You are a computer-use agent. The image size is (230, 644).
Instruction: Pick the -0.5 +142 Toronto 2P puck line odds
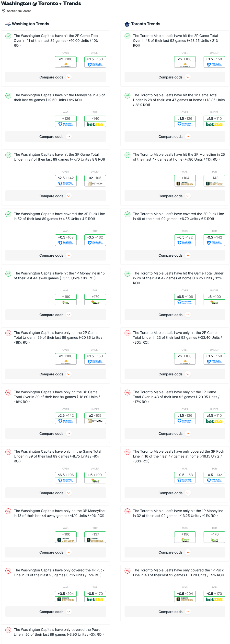coord(214,237)
